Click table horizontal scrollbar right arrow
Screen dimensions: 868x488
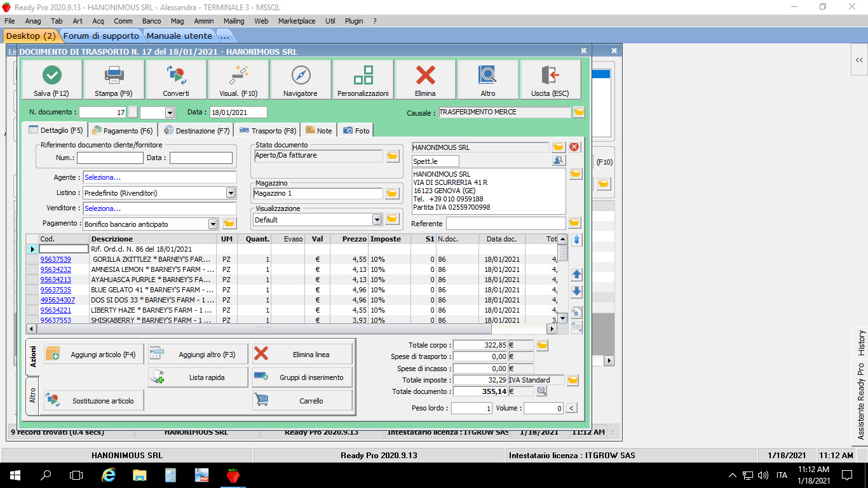552,329
